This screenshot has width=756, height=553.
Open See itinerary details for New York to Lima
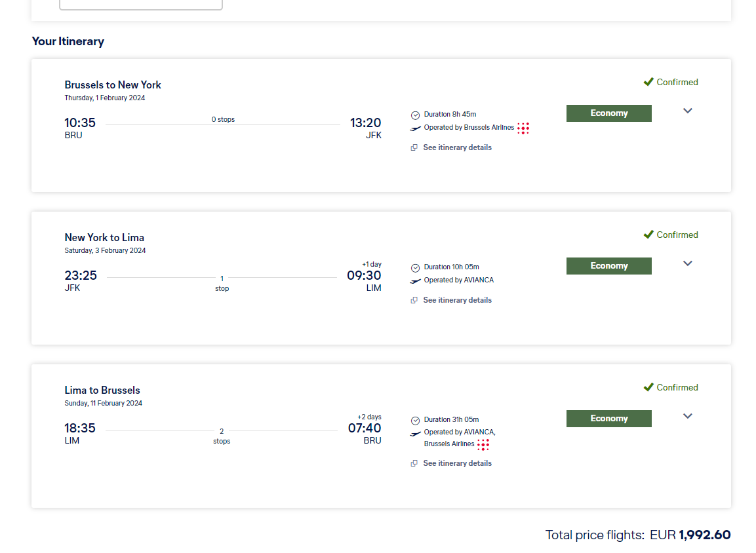[x=457, y=300]
